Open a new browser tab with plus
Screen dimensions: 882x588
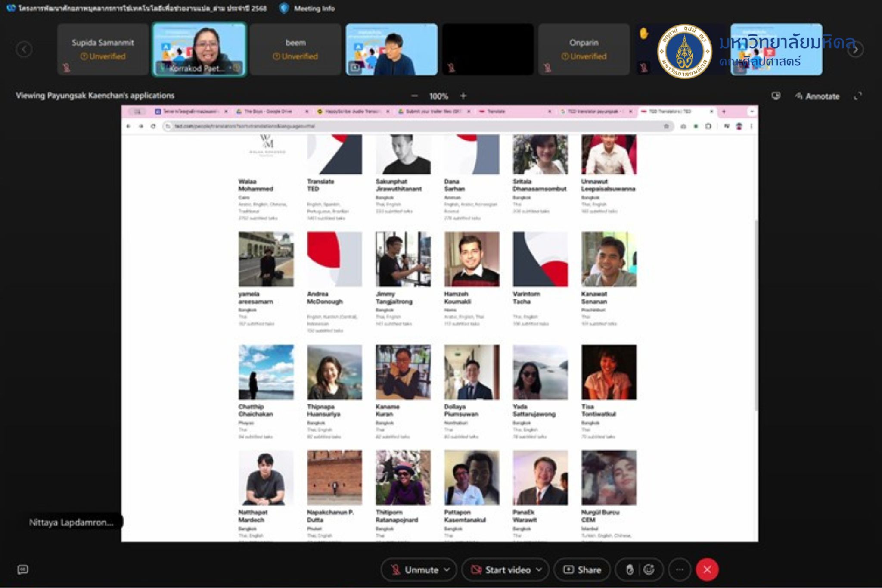(x=724, y=112)
